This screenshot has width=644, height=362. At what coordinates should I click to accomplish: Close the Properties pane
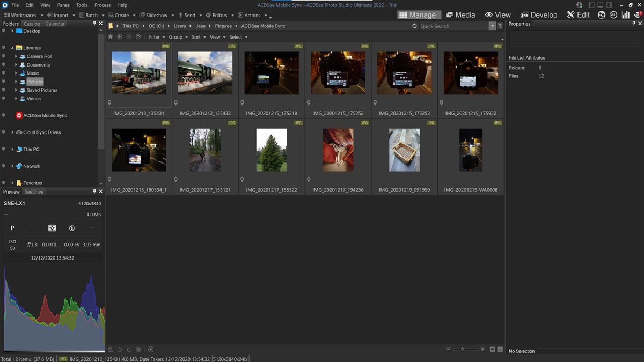639,24
